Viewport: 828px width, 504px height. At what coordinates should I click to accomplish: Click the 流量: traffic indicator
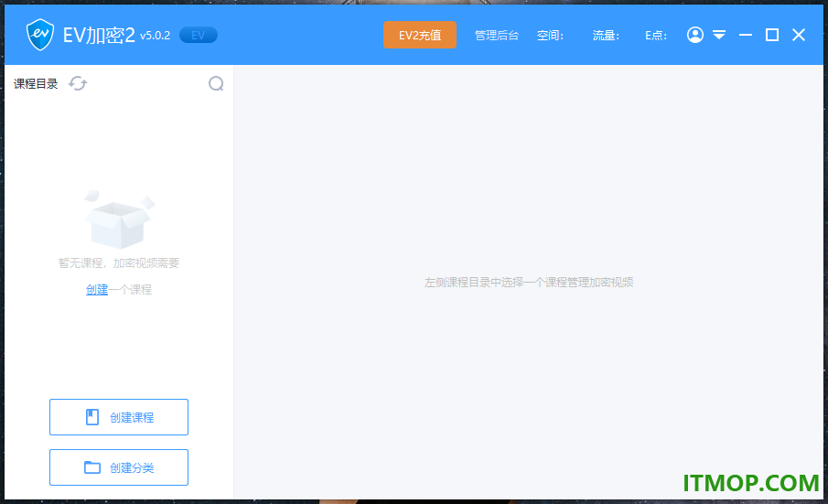(606, 36)
